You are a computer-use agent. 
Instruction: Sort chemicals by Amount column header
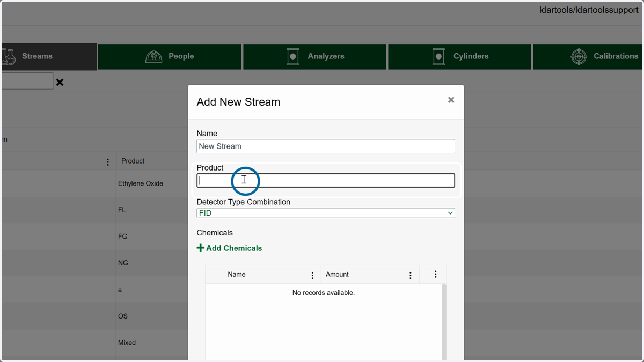(337, 274)
